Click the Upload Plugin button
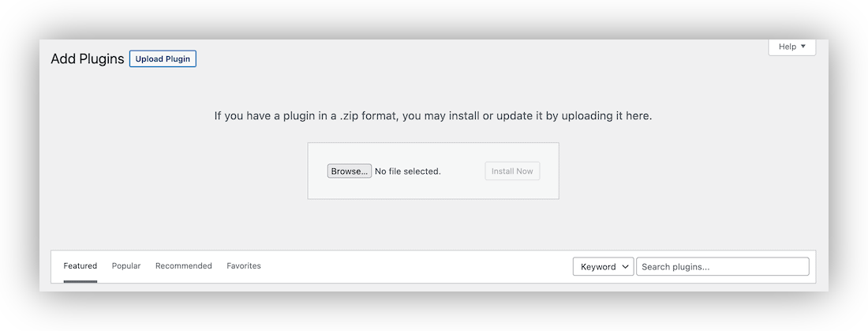 click(163, 58)
